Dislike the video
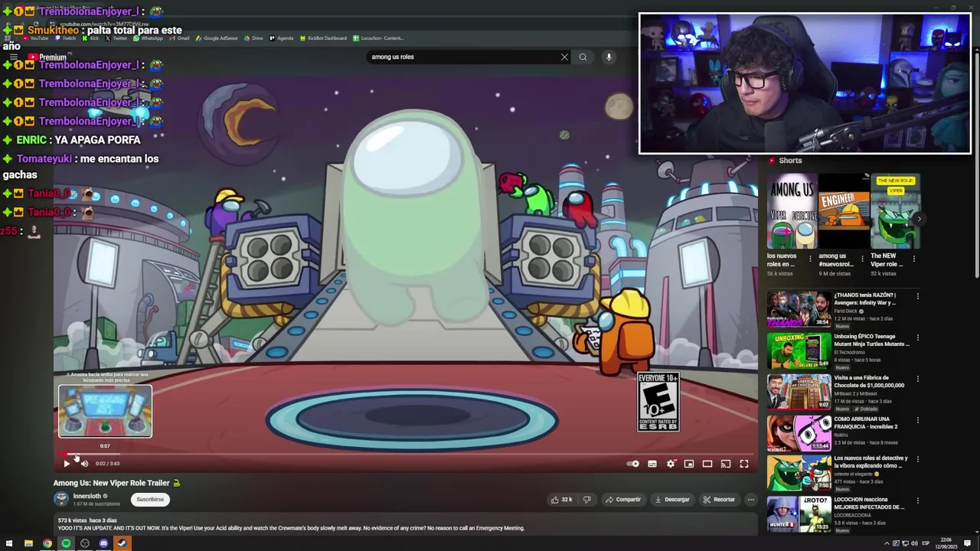This screenshot has width=980, height=551. 586,500
